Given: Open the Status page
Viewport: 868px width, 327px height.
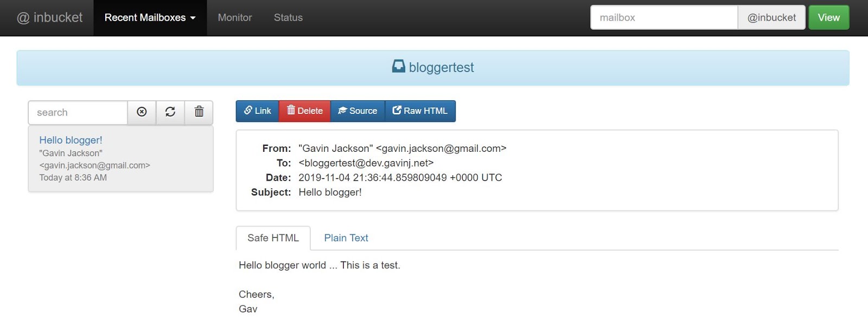Looking at the screenshot, I should (288, 18).
